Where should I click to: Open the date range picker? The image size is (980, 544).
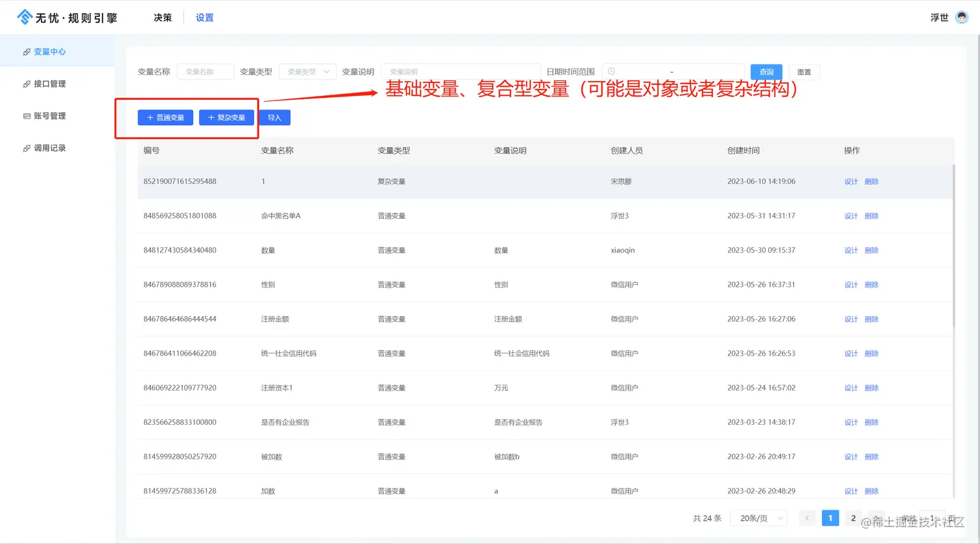click(x=674, y=71)
